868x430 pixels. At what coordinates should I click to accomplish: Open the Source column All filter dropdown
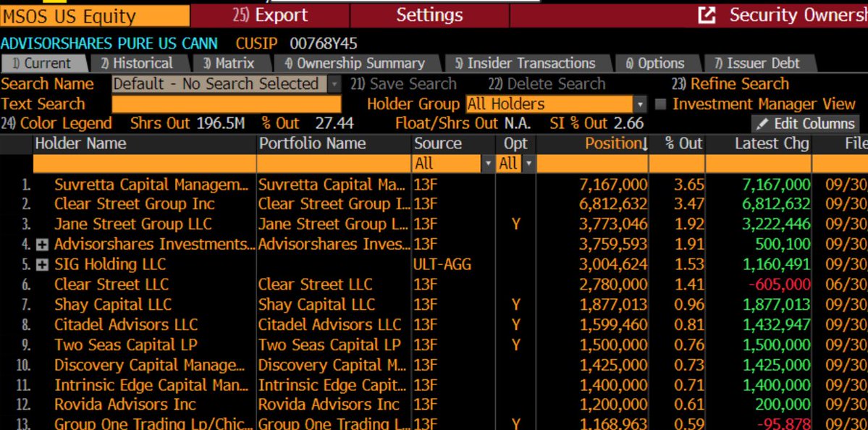(x=488, y=164)
